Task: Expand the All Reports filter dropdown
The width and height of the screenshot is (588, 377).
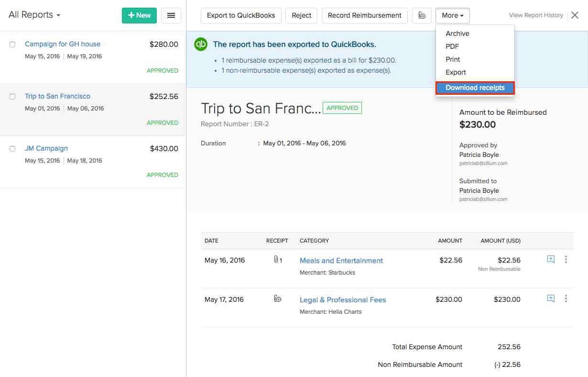Action: pyautogui.click(x=34, y=15)
